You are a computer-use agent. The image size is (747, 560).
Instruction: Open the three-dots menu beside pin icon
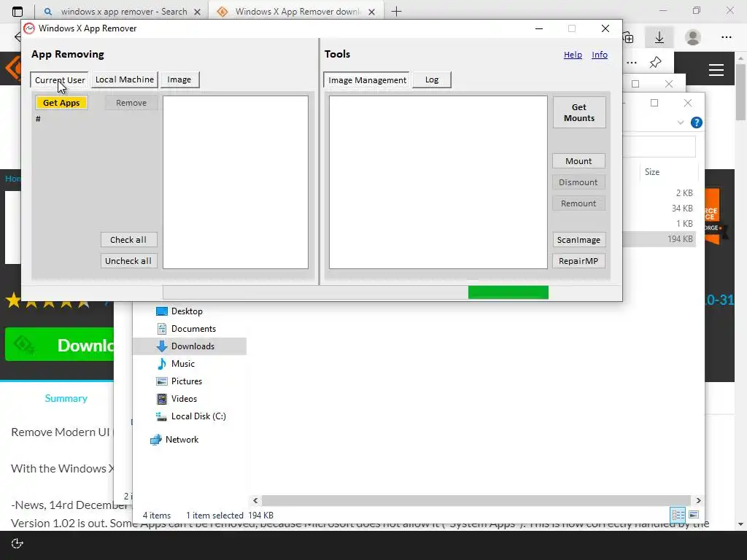[632, 63]
